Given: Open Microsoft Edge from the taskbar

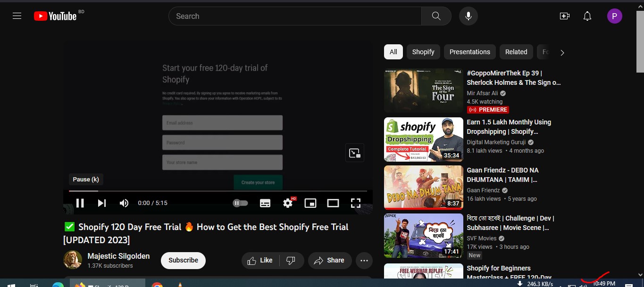Looking at the screenshot, I should click(x=58, y=285).
